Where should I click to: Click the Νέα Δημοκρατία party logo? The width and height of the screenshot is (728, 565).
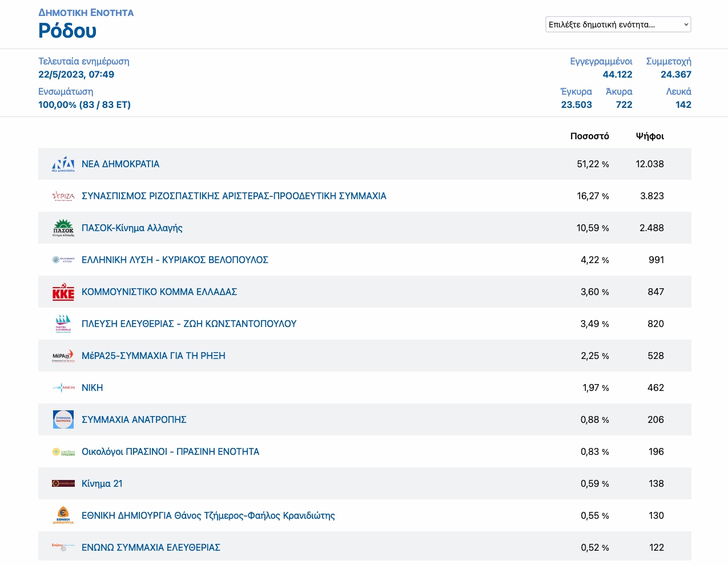(x=63, y=164)
